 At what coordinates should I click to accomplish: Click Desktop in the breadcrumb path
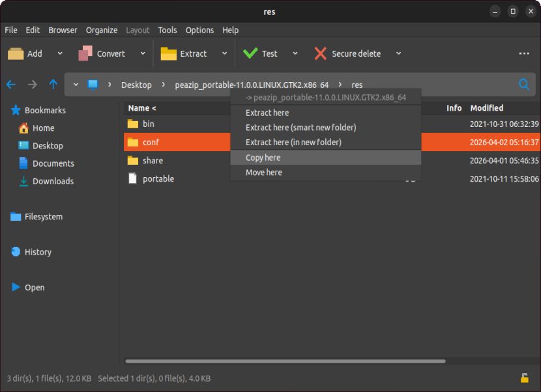tap(136, 85)
